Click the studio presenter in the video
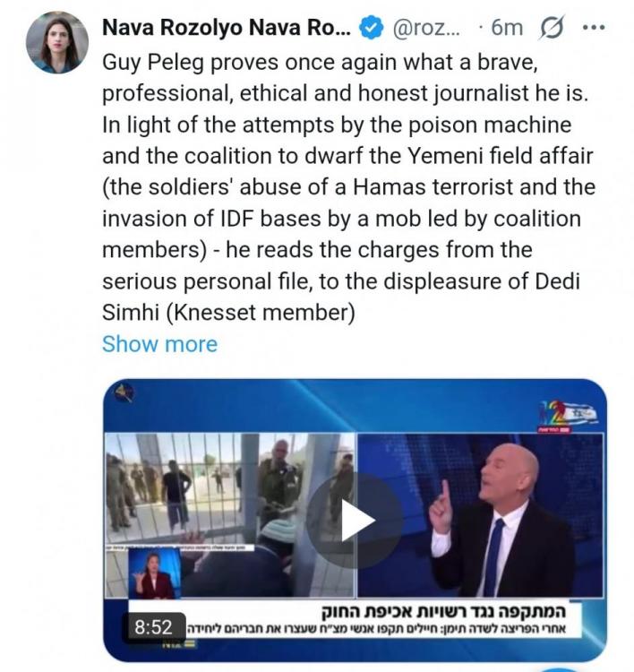Viewport: 634px width, 672px height. [501, 520]
